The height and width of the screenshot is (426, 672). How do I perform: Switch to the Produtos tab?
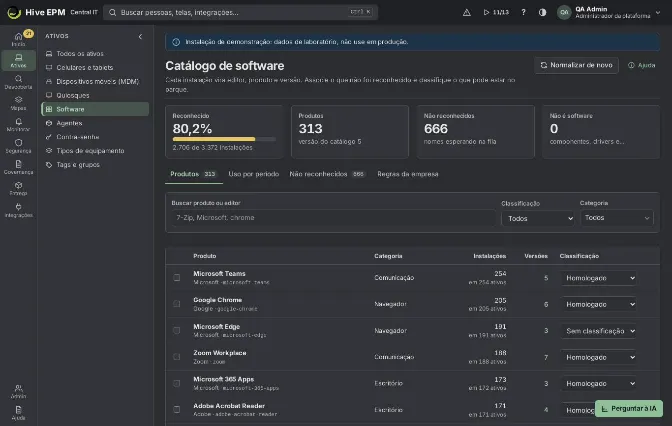[x=193, y=174]
